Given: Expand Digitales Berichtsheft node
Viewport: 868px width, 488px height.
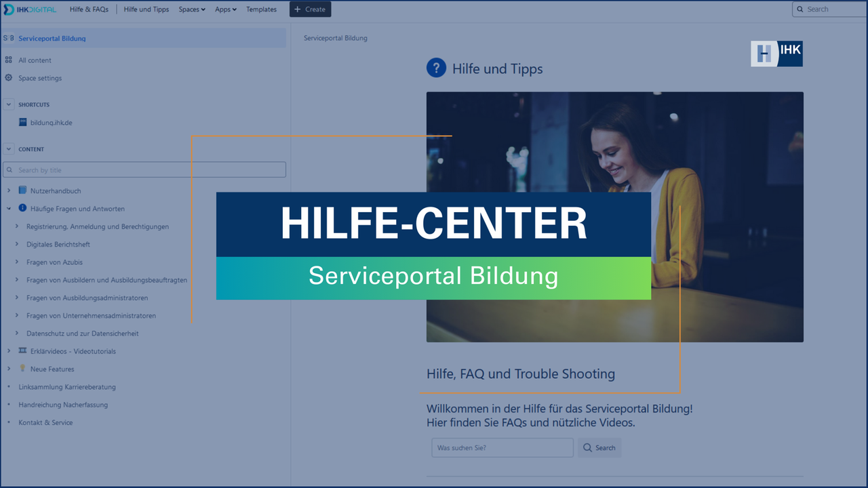Looking at the screenshot, I should [x=17, y=244].
